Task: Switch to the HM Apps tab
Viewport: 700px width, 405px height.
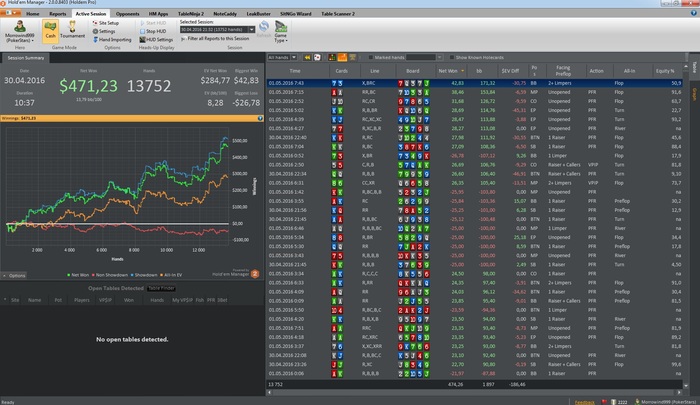Action: tap(158, 14)
